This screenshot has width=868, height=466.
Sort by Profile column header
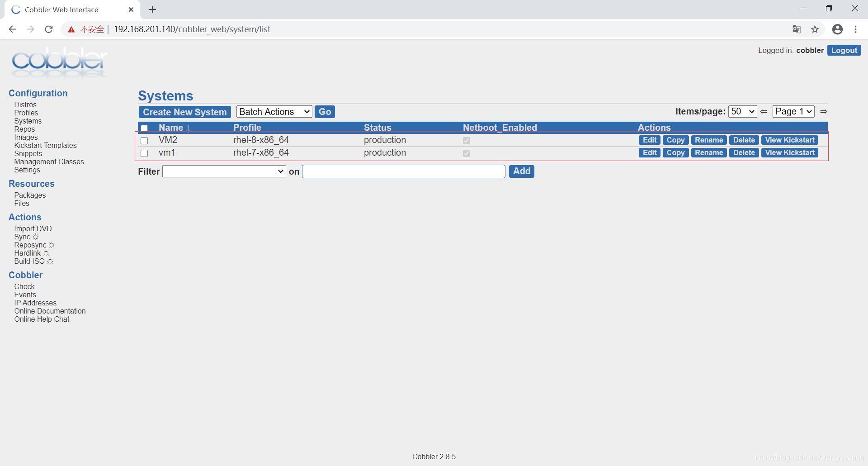pos(247,128)
